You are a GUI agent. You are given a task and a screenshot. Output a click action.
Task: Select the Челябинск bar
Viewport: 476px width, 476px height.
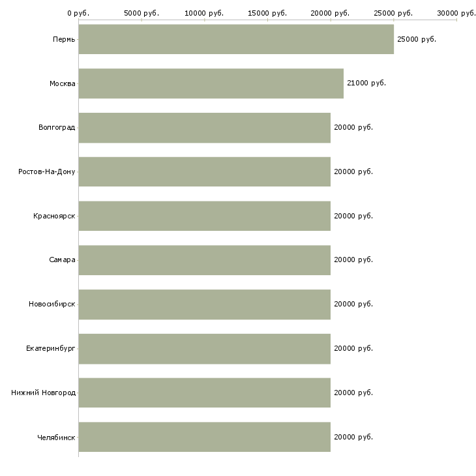pyautogui.click(x=204, y=437)
